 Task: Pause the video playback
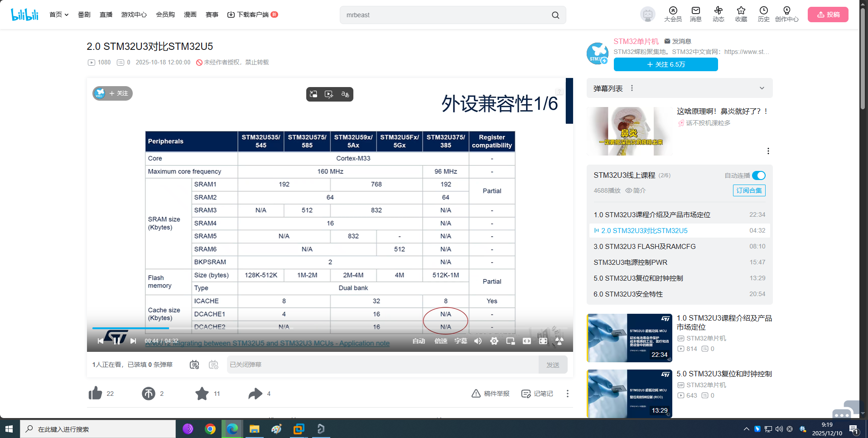tap(117, 341)
